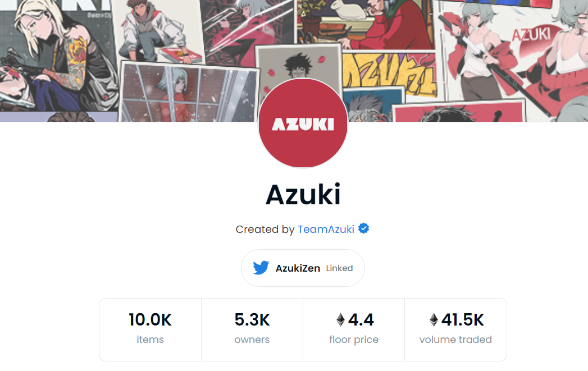Click the 4.4 floor price stat

[x=354, y=329]
